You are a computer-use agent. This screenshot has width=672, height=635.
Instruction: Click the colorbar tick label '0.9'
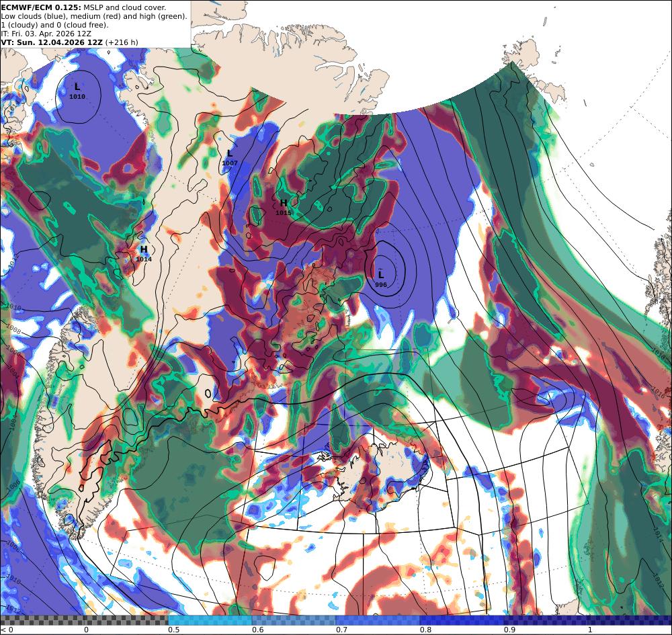(x=509, y=630)
